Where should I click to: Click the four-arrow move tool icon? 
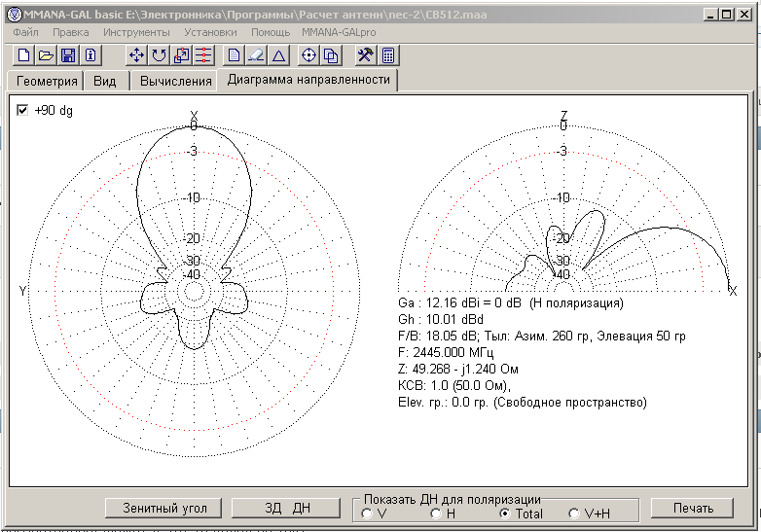point(137,55)
